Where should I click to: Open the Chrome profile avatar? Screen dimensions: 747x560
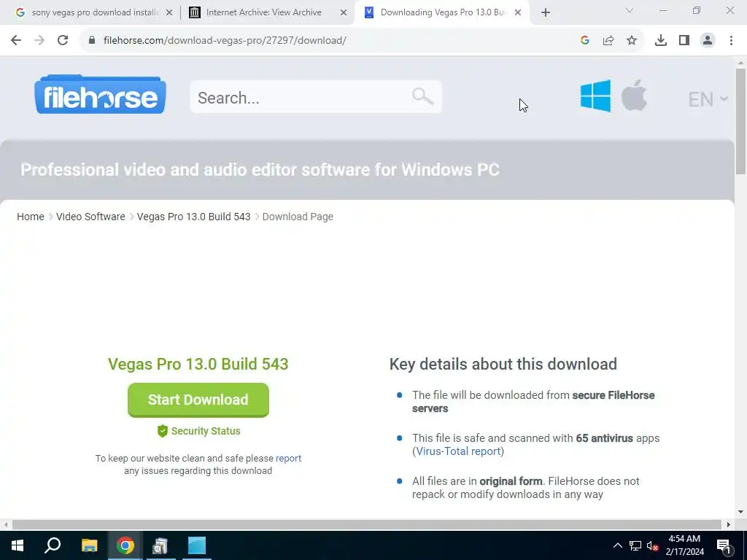coord(708,41)
